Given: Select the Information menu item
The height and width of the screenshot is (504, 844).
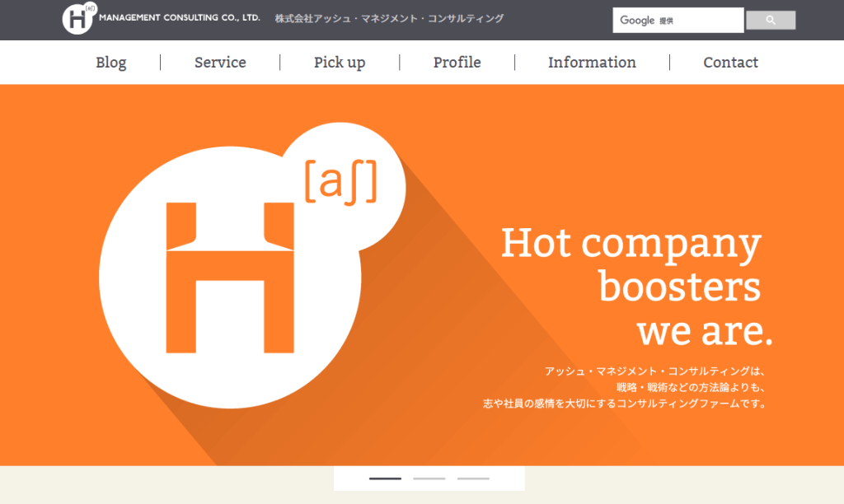Looking at the screenshot, I should [x=592, y=63].
